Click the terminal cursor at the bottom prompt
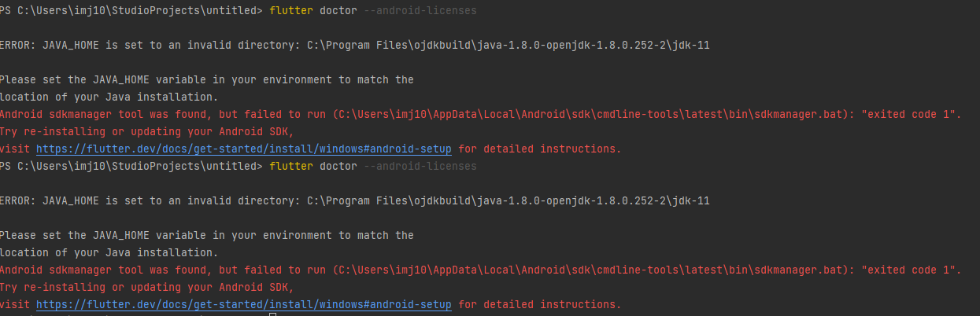 [272, 314]
